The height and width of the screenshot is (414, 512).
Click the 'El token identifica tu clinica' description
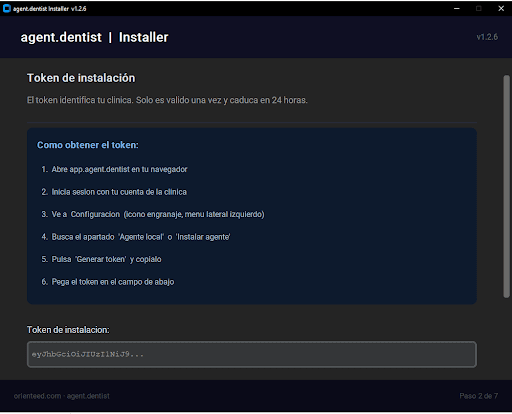pyautogui.click(x=167, y=100)
